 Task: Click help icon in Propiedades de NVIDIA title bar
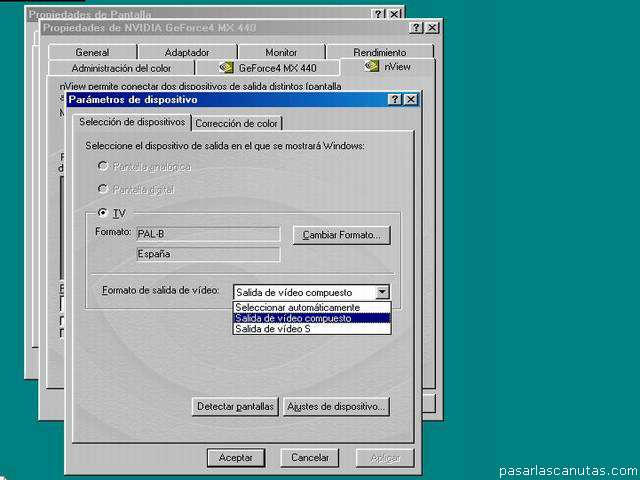[415, 28]
